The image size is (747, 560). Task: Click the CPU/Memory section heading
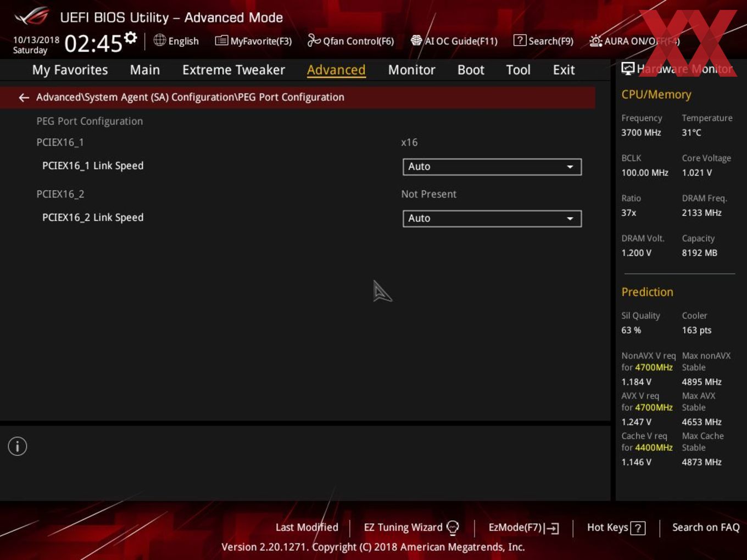(656, 94)
